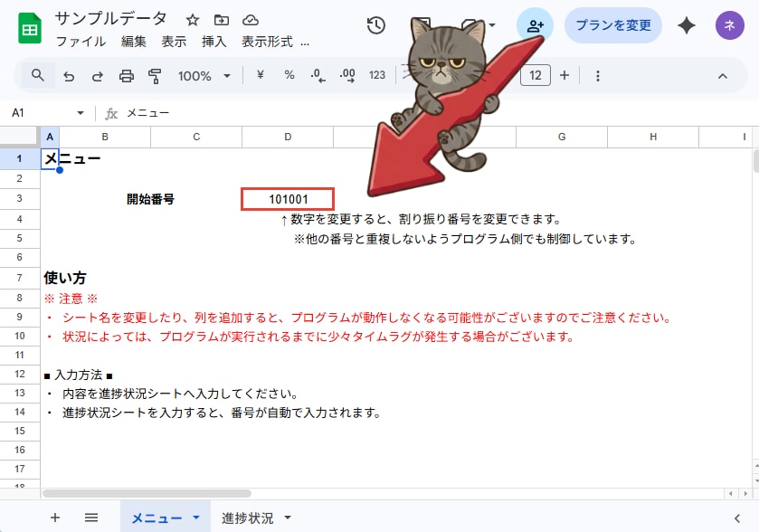Open the 123 number format menu
Viewport: 759px width, 532px height.
point(377,75)
